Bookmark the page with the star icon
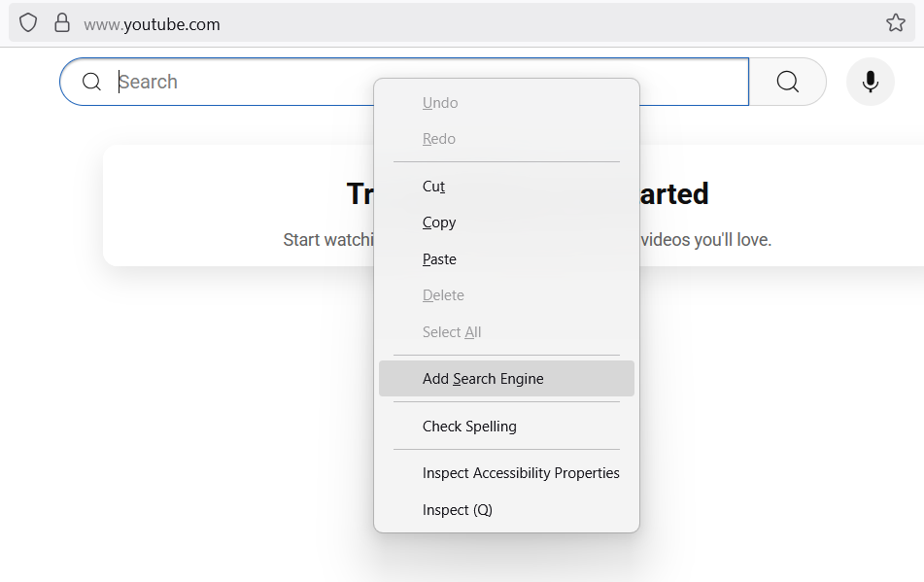The height and width of the screenshot is (582, 924). (x=895, y=22)
